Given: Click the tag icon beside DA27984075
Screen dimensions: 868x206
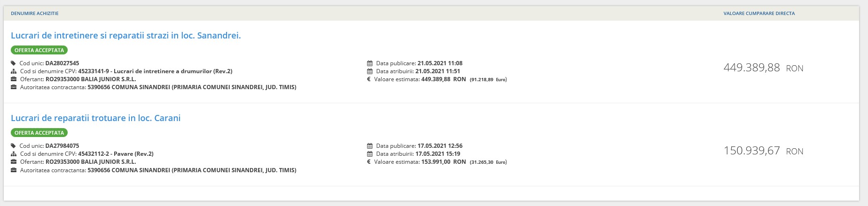Looking at the screenshot, I should pos(13,146).
